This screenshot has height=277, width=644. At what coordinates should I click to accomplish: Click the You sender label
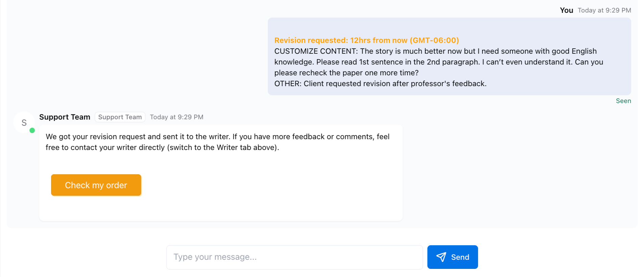(x=566, y=10)
